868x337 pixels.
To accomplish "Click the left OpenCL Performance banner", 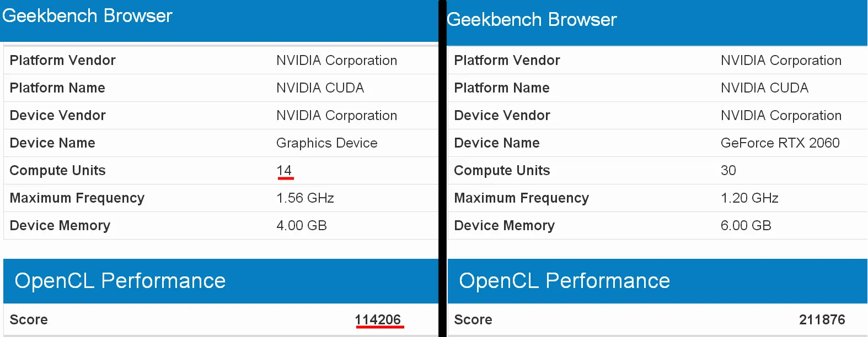I will 120,281.
